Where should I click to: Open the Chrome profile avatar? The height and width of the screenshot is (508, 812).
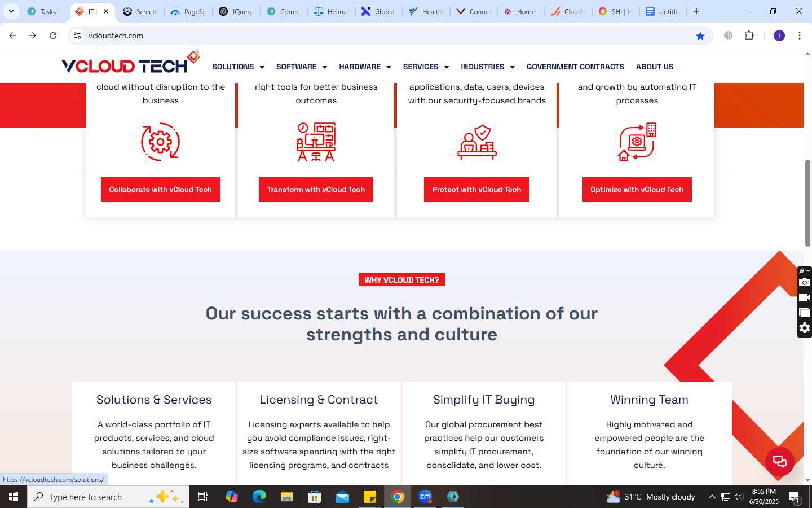(779, 36)
